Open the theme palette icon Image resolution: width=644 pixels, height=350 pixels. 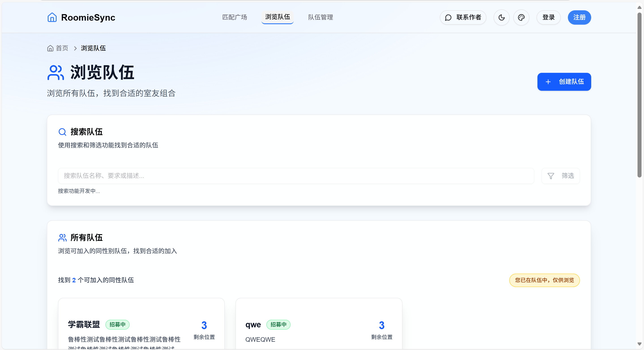click(x=521, y=17)
